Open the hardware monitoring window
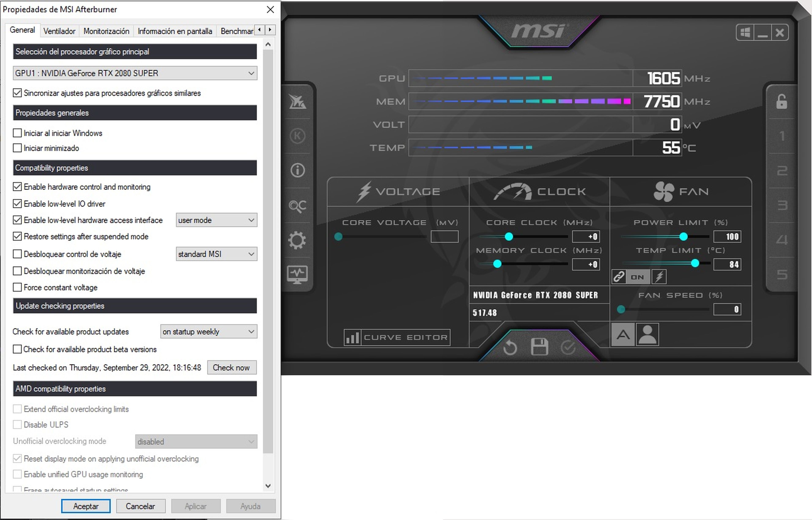812x520 pixels. coord(298,275)
